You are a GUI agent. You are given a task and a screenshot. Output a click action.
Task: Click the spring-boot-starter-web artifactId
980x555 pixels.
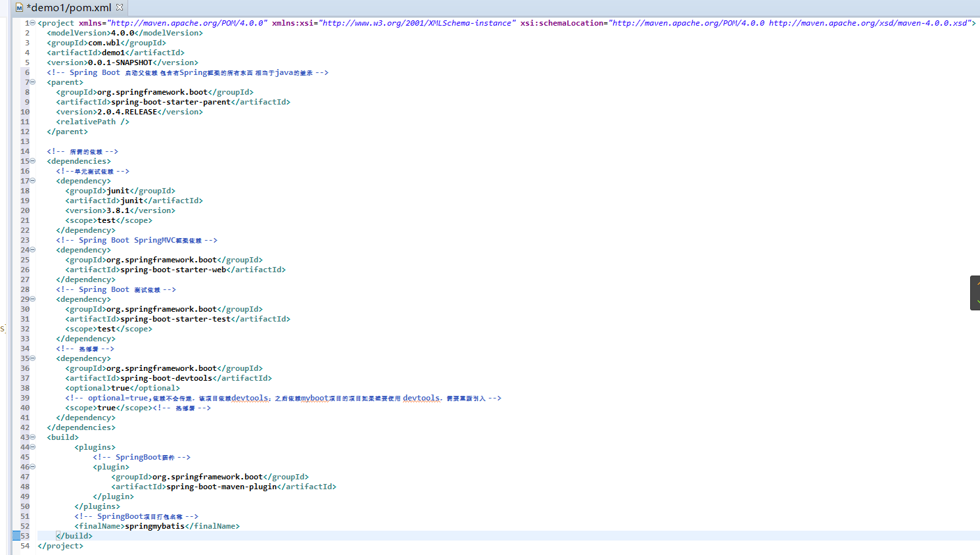(x=174, y=270)
